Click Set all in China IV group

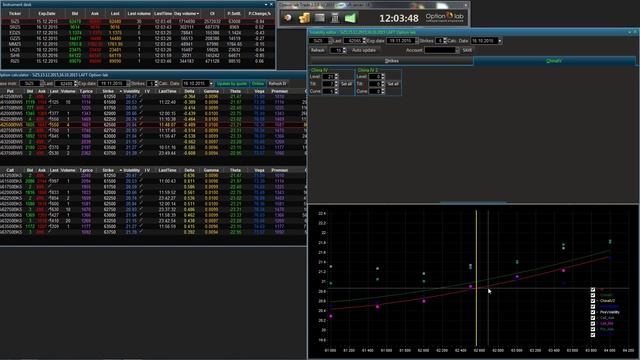(x=347, y=84)
